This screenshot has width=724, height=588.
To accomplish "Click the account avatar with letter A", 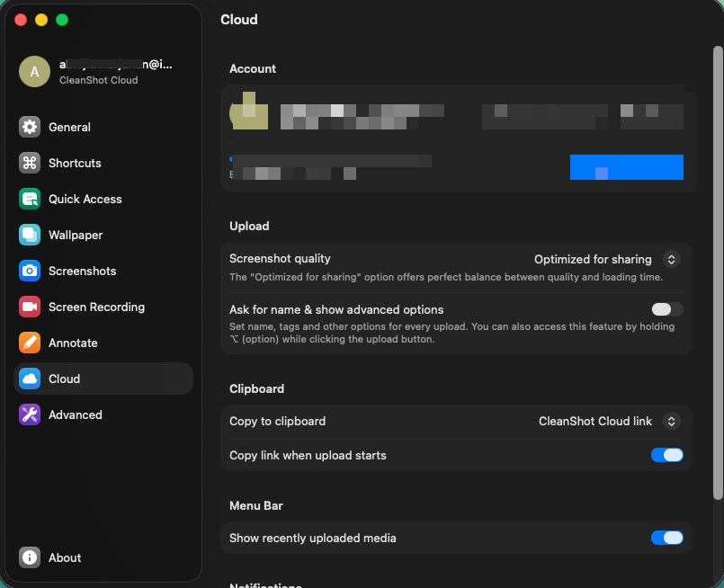I will click(x=35, y=72).
